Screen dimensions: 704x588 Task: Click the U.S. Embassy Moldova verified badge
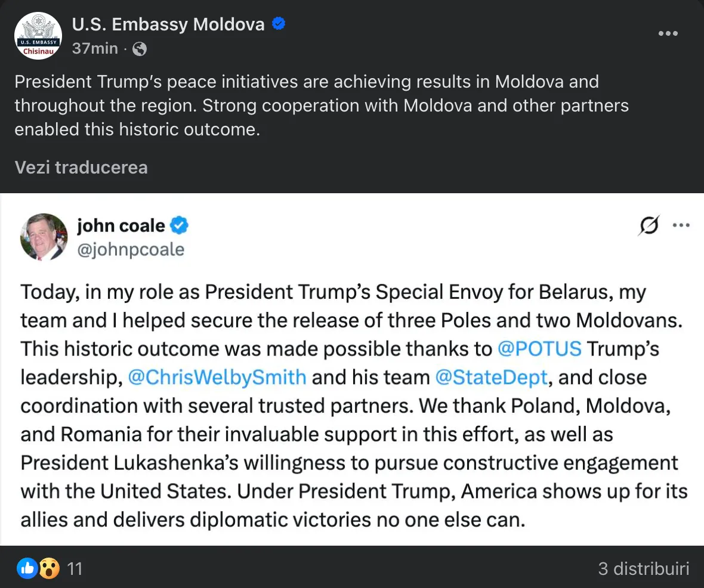[x=279, y=24]
